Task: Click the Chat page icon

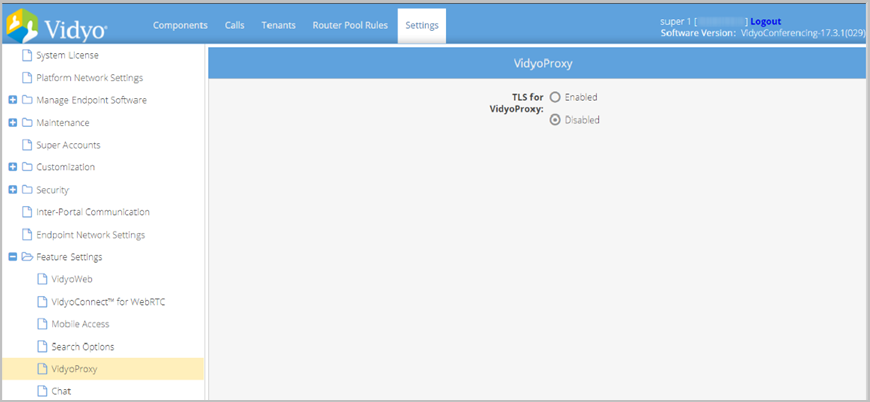Action: pyautogui.click(x=42, y=391)
